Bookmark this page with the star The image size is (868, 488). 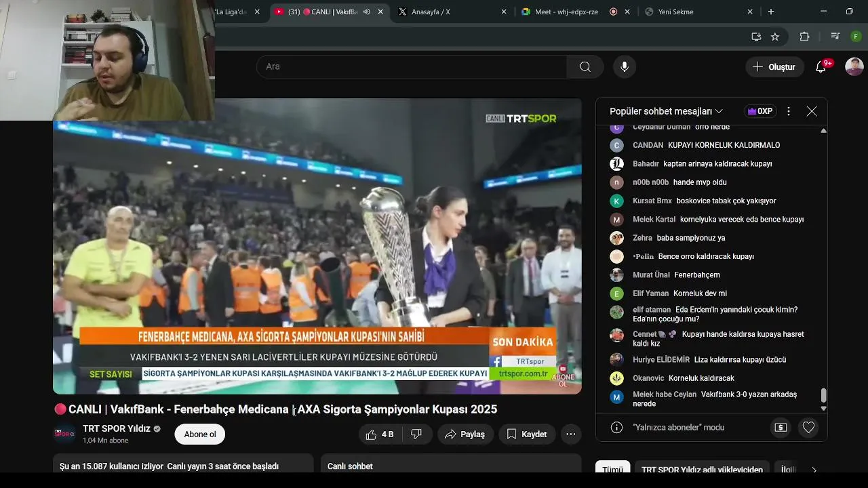775,37
